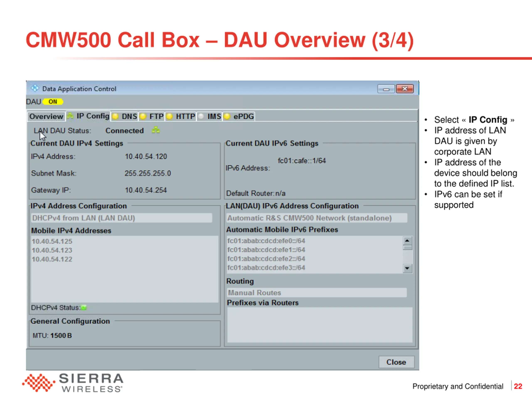This screenshot has height=399, width=532.
Task: Click the IPv4 address value 10.40.54.120
Action: pos(146,156)
